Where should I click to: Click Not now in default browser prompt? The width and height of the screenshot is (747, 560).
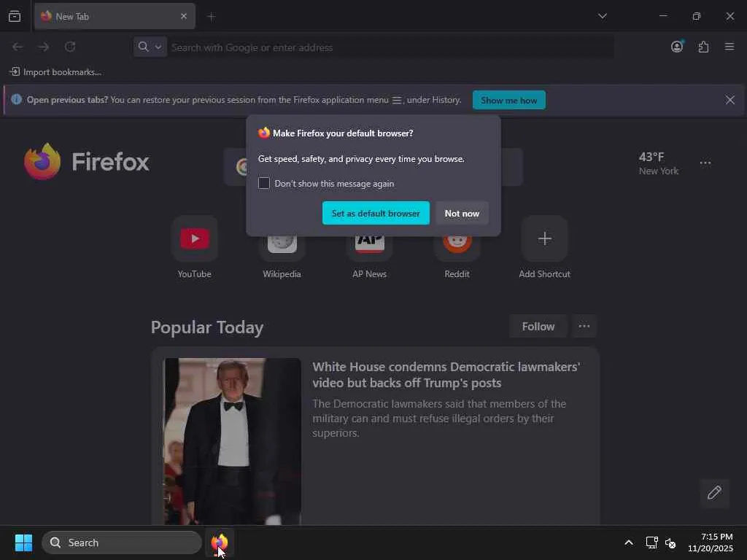462,214
